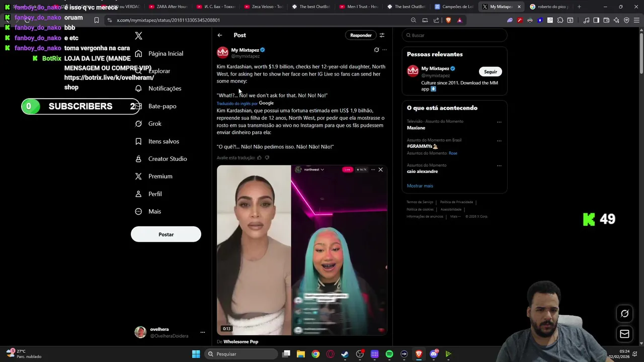
Task: Click Mostrar mais link
Action: click(x=420, y=186)
